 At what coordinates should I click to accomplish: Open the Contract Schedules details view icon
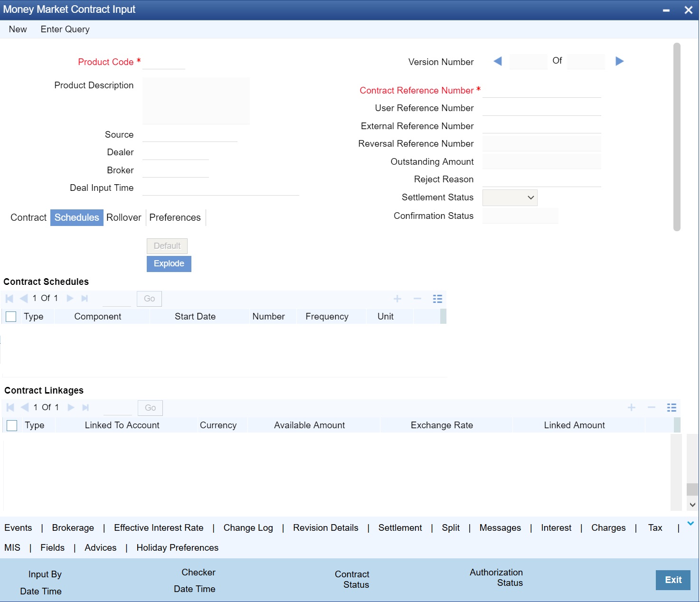coord(437,299)
